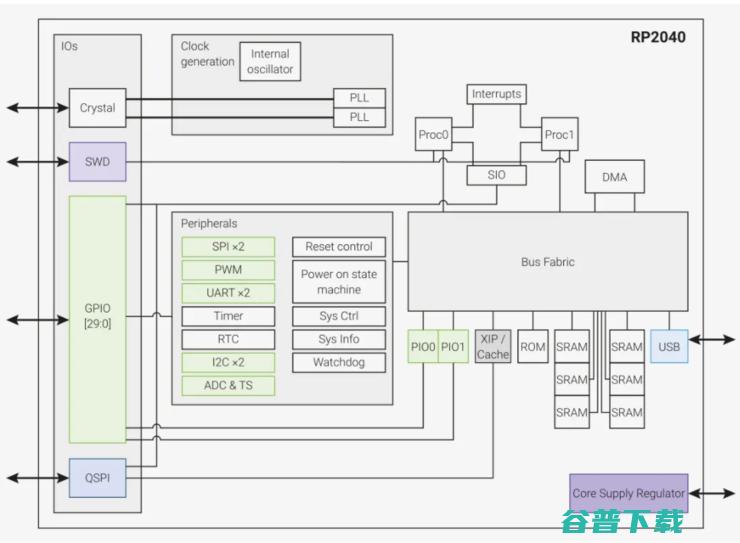This screenshot has width=740, height=543.
Task: Click the PWM peripheral box
Action: (x=228, y=270)
